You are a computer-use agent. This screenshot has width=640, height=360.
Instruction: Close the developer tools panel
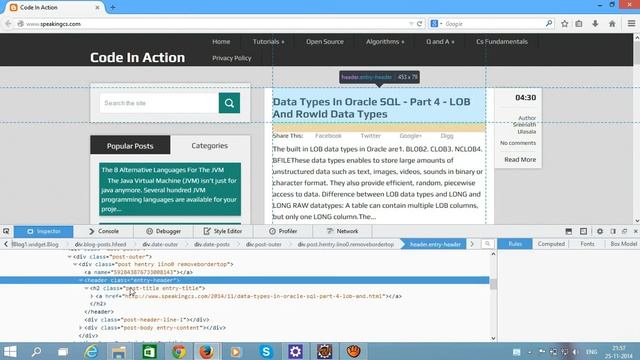point(636,231)
